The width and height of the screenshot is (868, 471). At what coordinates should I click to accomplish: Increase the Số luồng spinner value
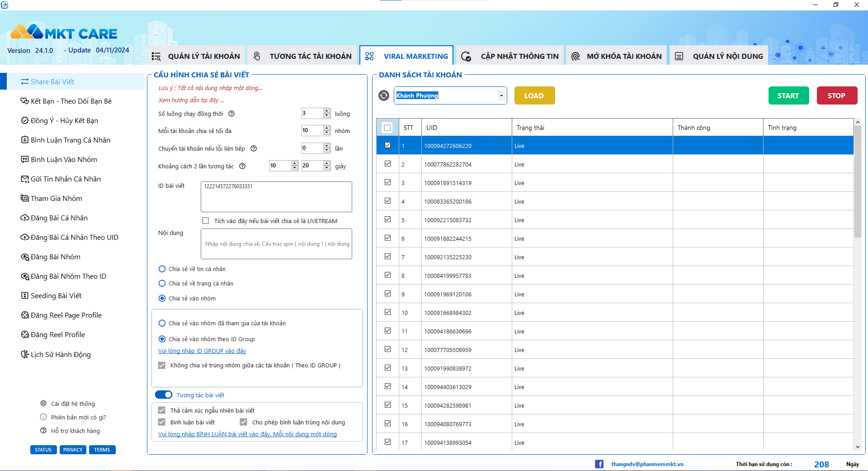327,111
